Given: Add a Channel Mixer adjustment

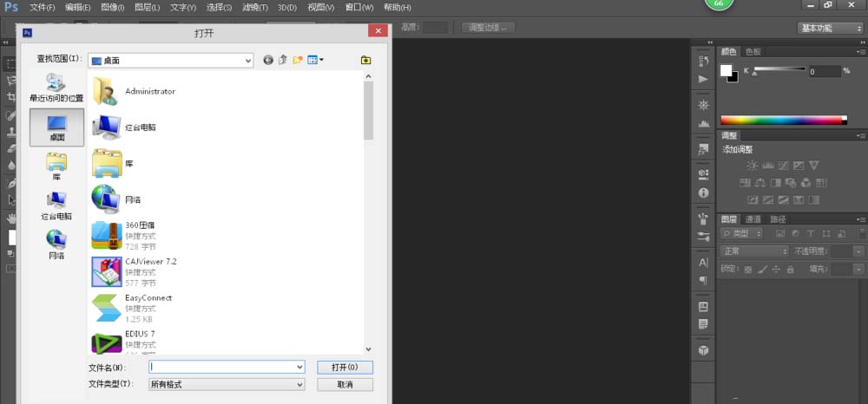Looking at the screenshot, I should coord(806,182).
